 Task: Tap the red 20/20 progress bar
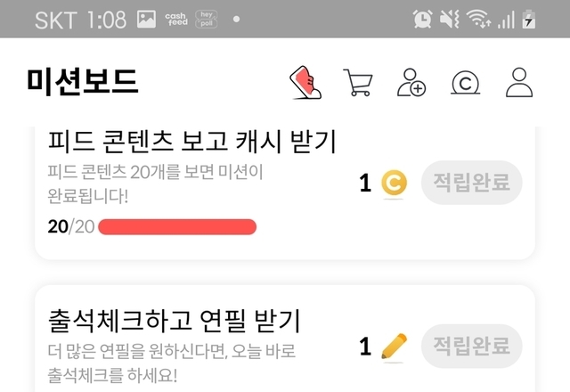click(x=178, y=226)
